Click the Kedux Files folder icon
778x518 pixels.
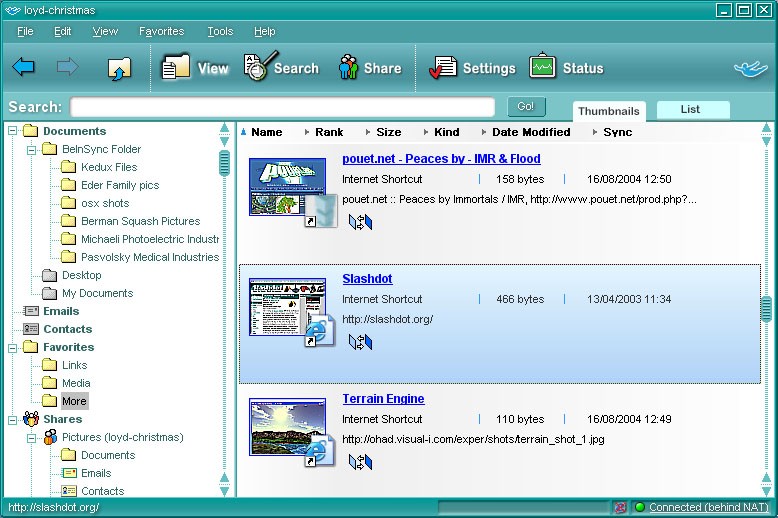point(68,167)
